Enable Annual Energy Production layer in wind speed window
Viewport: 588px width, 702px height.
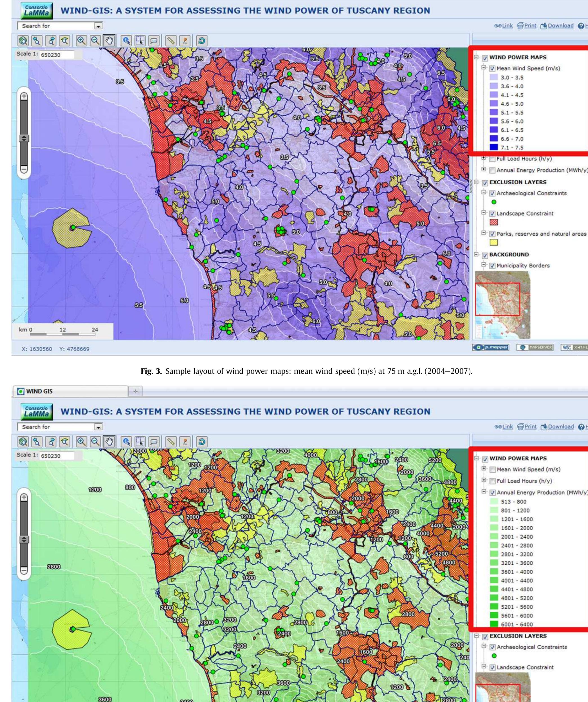coord(492,171)
